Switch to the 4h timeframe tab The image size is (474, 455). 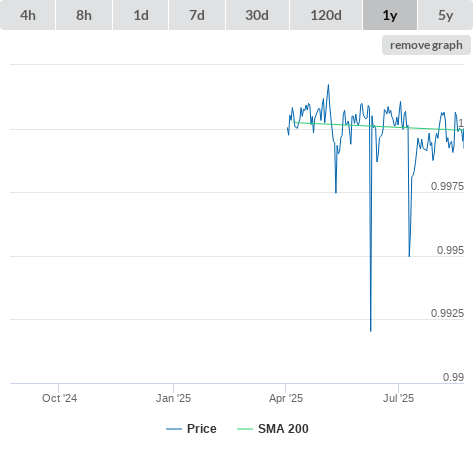(x=28, y=15)
